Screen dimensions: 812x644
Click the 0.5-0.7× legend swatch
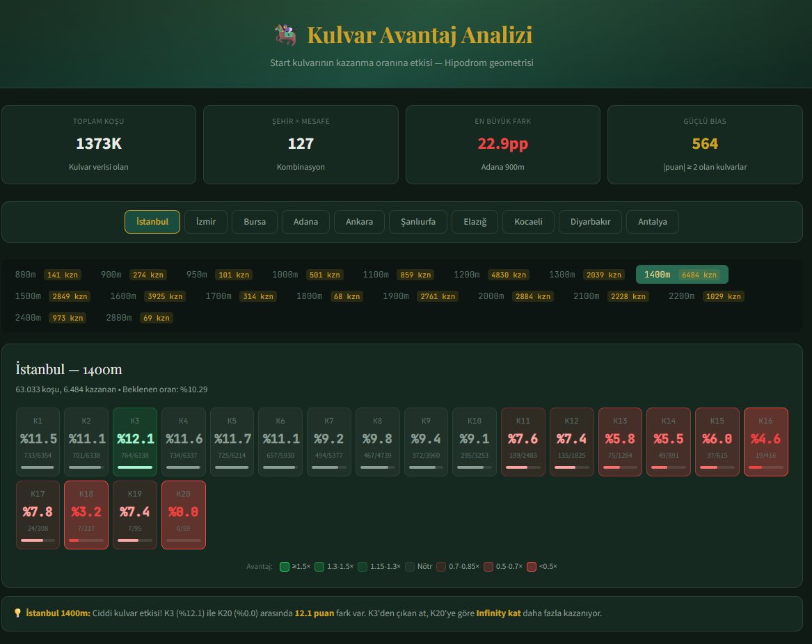488,566
